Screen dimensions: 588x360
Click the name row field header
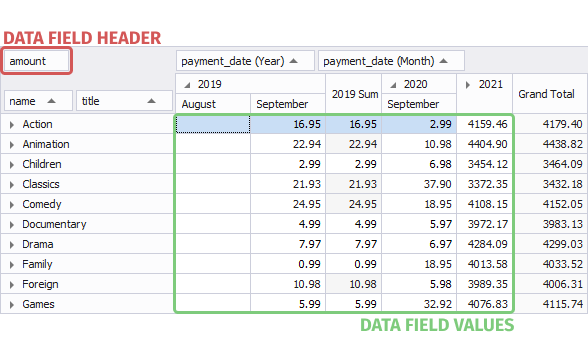(38, 101)
